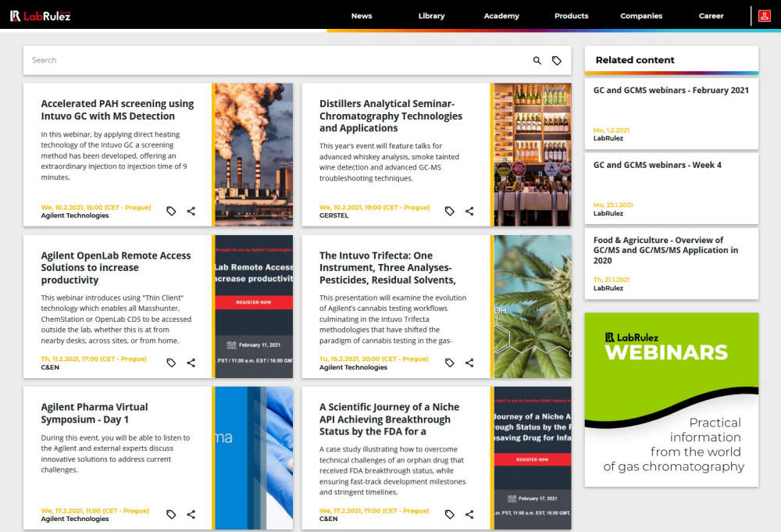Click tag icon on Distillers Analytical Seminar card
Viewport: 781px width, 532px height.
pos(449,211)
